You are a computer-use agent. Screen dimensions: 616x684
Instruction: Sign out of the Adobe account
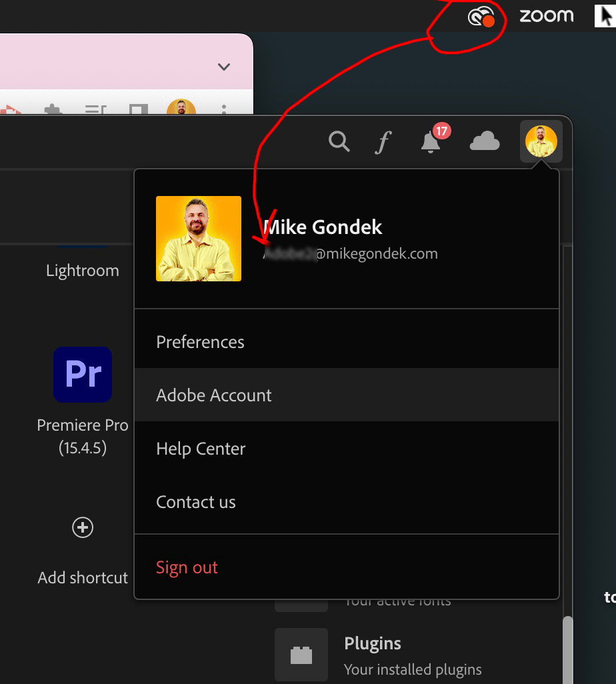(187, 567)
